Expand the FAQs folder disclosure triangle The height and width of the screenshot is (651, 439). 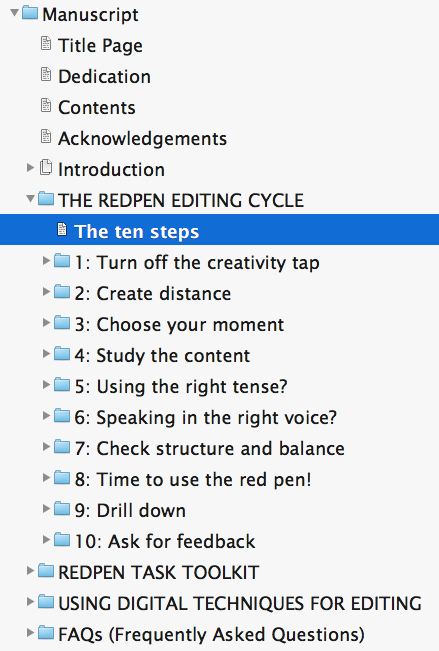(30, 633)
